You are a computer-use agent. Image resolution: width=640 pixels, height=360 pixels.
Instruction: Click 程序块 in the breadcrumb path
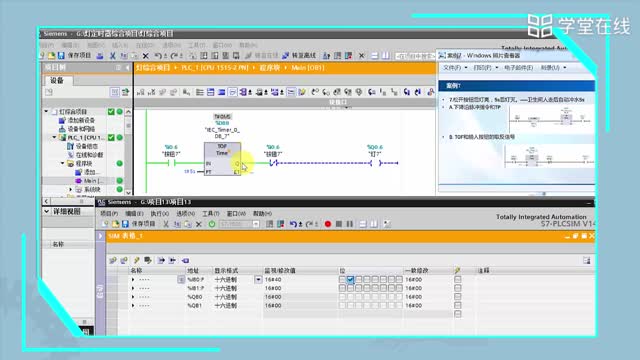269,68
